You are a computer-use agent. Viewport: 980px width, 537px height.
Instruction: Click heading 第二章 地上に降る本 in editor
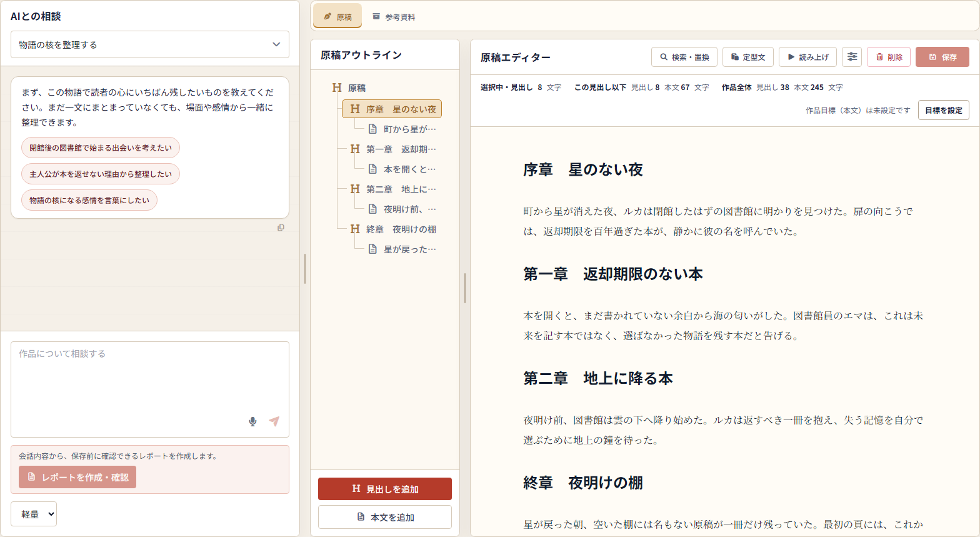(598, 378)
